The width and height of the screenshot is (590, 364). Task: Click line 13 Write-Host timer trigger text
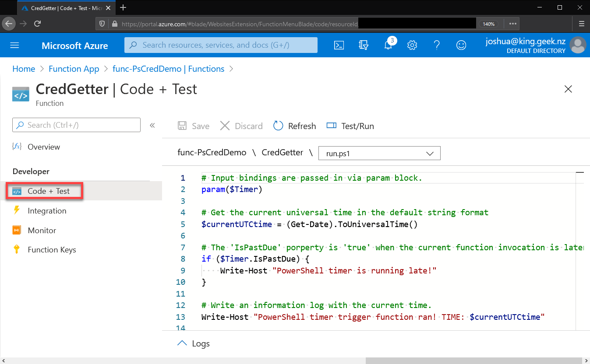coord(373,317)
